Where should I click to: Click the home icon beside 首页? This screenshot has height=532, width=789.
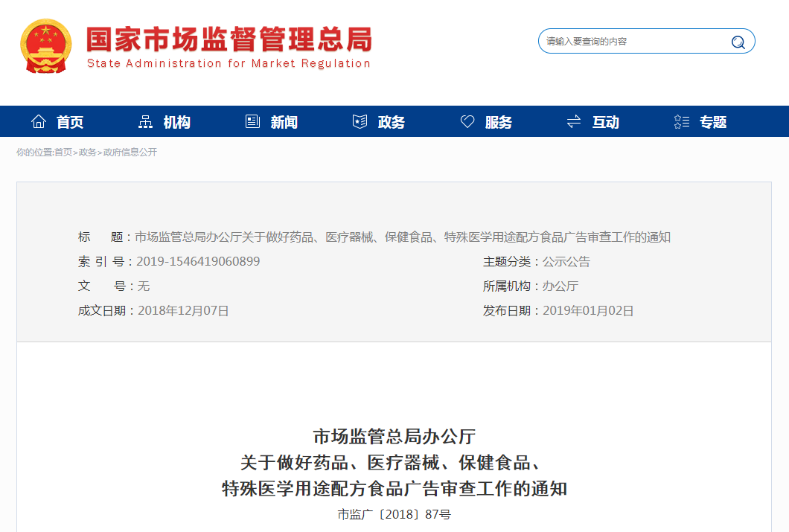tap(38, 121)
